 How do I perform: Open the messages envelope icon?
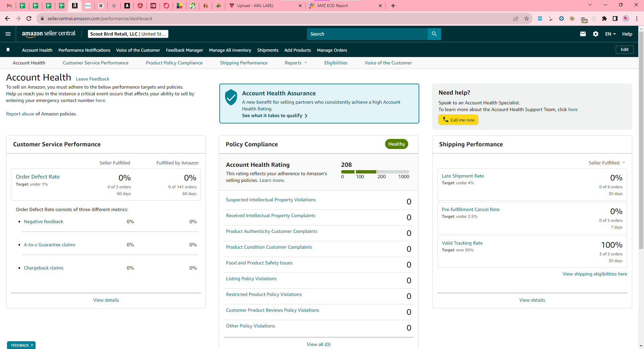point(583,34)
